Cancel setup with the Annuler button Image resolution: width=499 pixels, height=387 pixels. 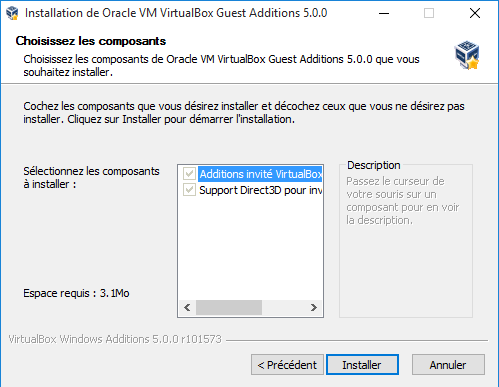tap(448, 365)
